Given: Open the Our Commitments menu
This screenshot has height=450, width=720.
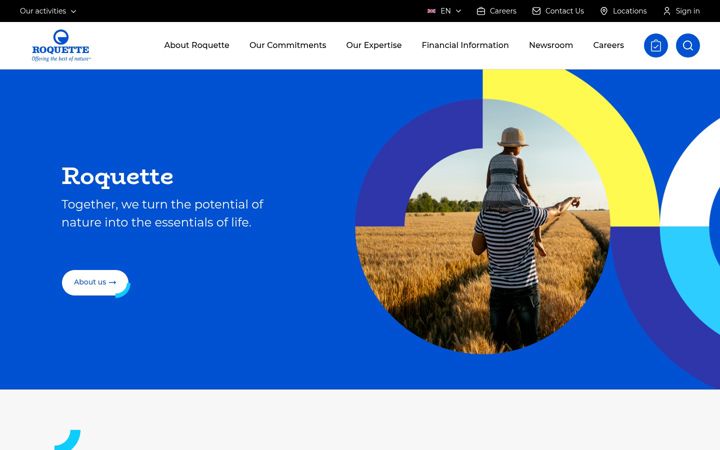Looking at the screenshot, I should [287, 45].
